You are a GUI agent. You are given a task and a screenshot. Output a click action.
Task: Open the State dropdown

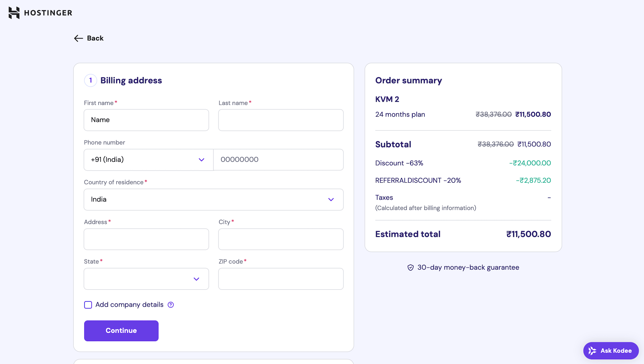(146, 279)
